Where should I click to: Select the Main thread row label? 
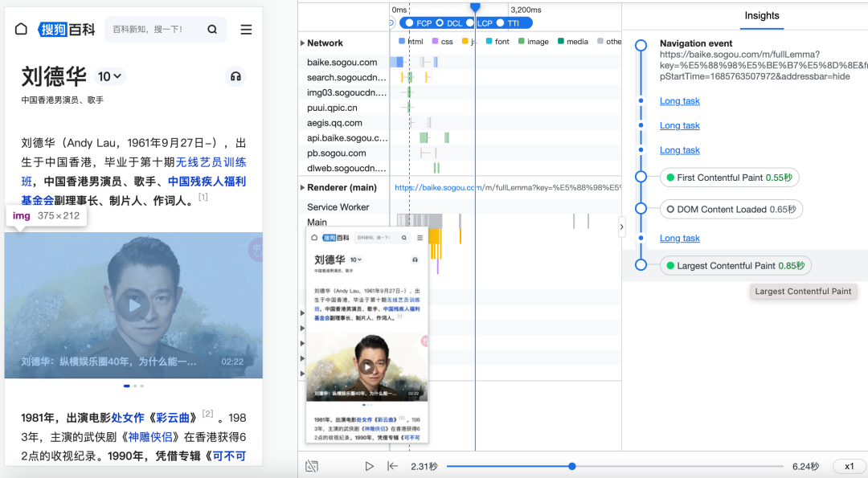click(317, 222)
